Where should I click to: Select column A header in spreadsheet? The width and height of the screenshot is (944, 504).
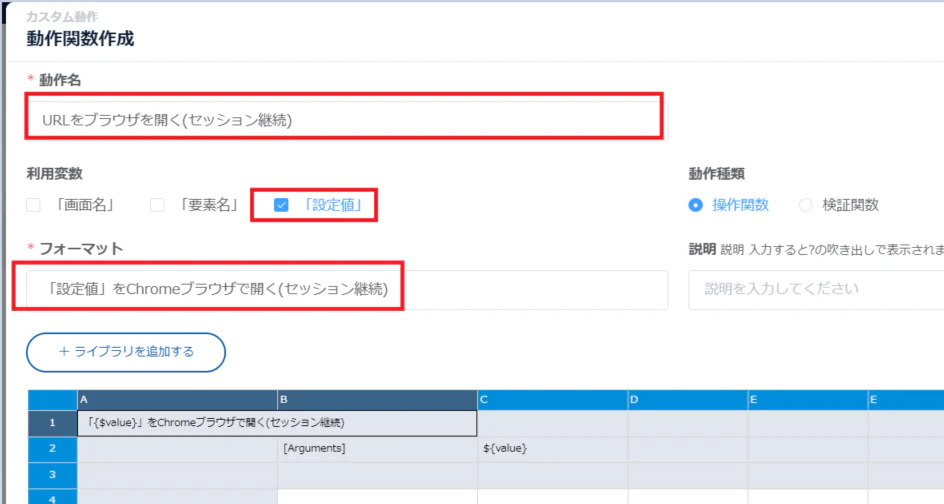[177, 400]
